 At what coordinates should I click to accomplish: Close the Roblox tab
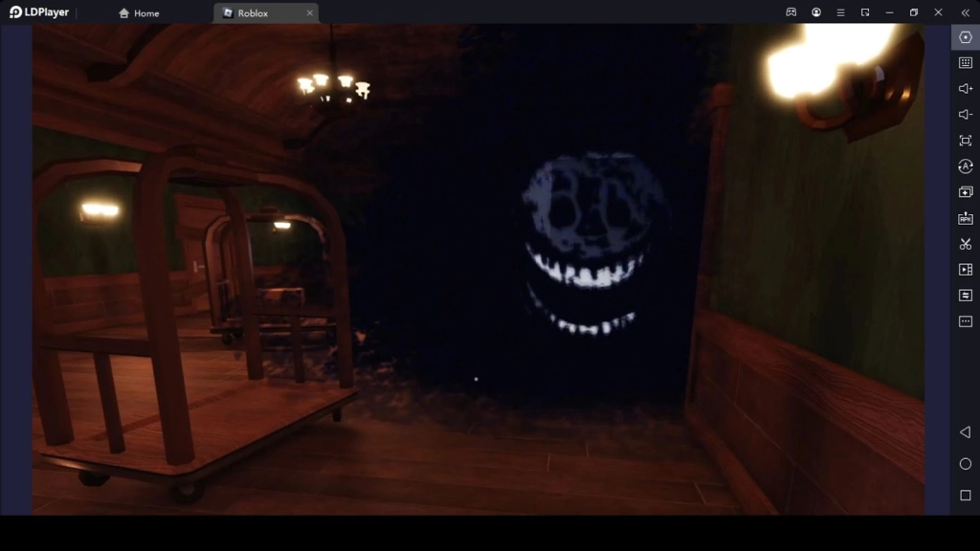309,13
